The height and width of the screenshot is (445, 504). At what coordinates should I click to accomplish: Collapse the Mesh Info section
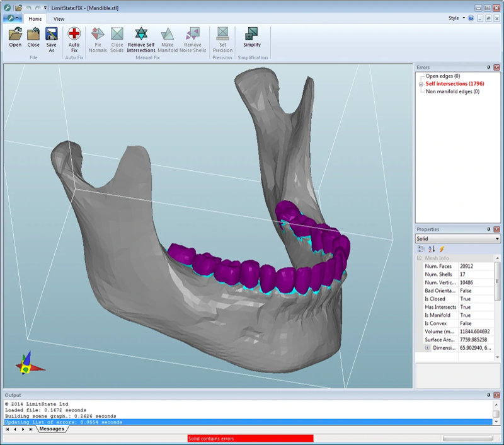click(419, 258)
